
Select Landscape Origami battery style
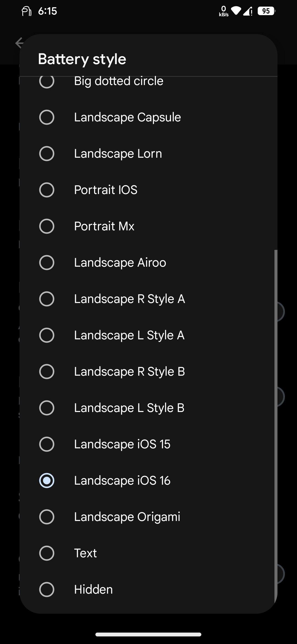[x=148, y=517]
